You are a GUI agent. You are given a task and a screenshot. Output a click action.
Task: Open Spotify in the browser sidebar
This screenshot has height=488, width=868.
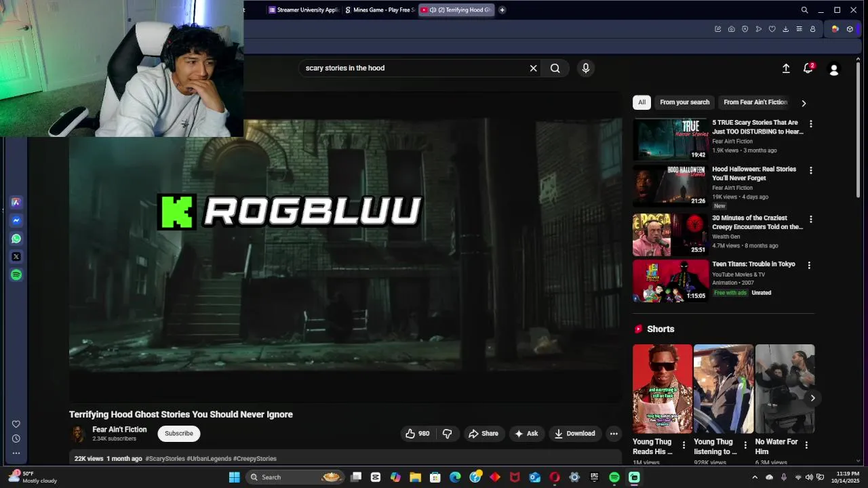(16, 274)
